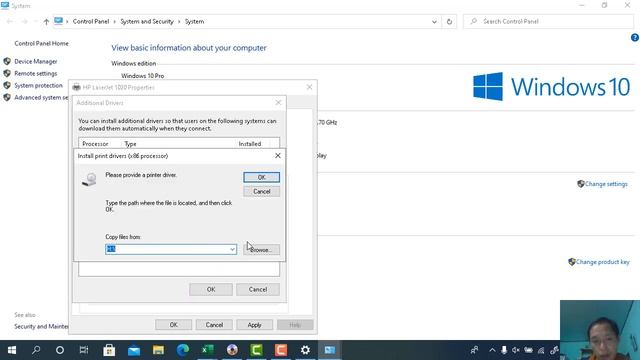This screenshot has width=640, height=360.
Task: Refresh the System control panel page
Action: click(x=449, y=22)
